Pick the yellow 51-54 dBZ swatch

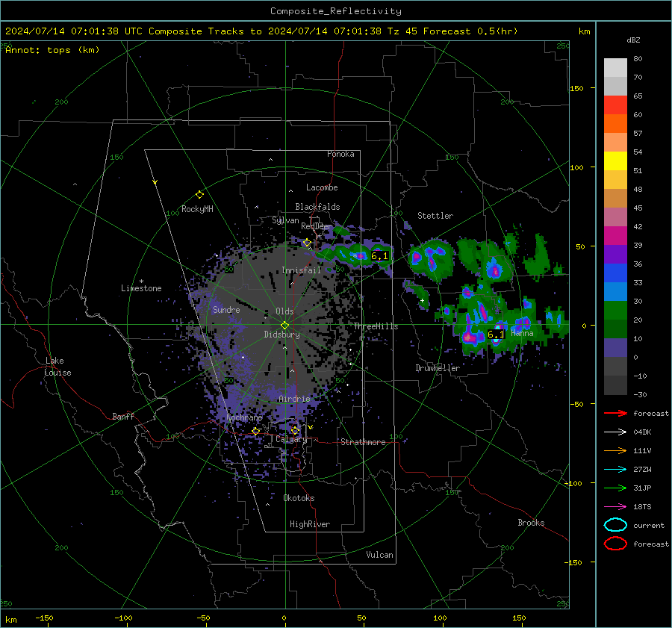[x=615, y=161]
